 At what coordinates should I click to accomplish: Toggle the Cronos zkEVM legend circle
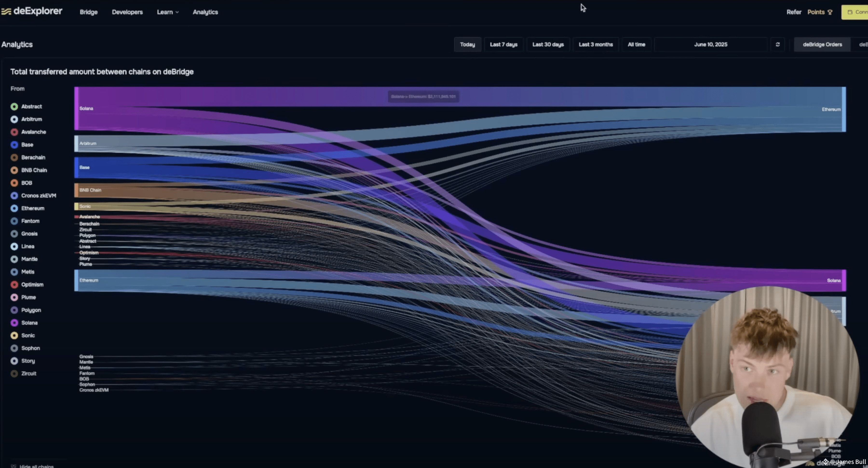point(14,196)
